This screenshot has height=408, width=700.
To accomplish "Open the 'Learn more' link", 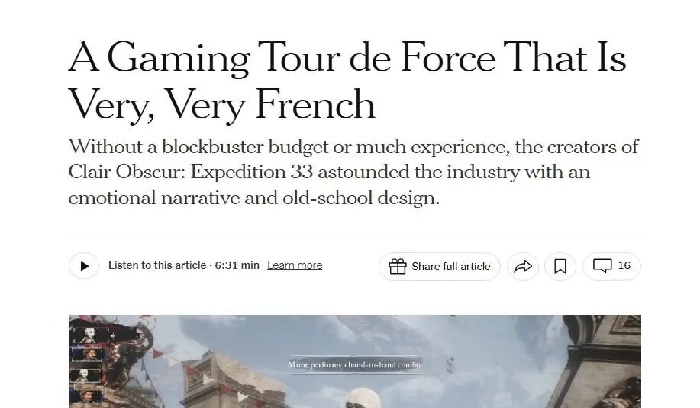I will pyautogui.click(x=294, y=266).
